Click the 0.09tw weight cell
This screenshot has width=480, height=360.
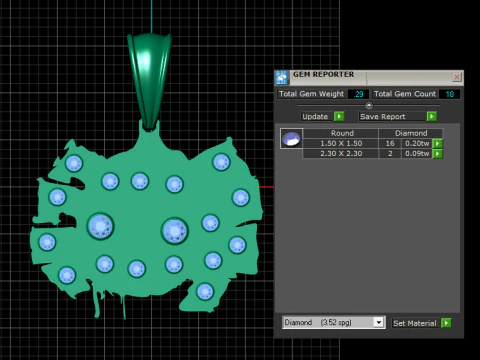point(417,154)
